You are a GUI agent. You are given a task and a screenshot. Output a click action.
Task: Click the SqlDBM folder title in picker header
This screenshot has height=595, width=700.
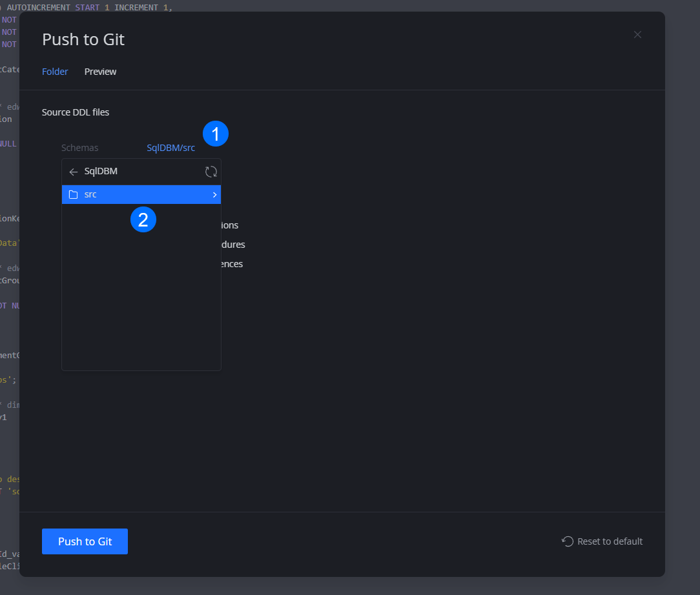pyautogui.click(x=101, y=172)
